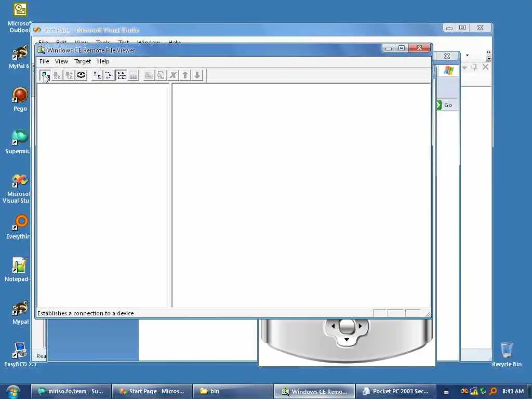The image size is (532, 399).
Task: Click the network warning tray icon
Action: click(474, 391)
